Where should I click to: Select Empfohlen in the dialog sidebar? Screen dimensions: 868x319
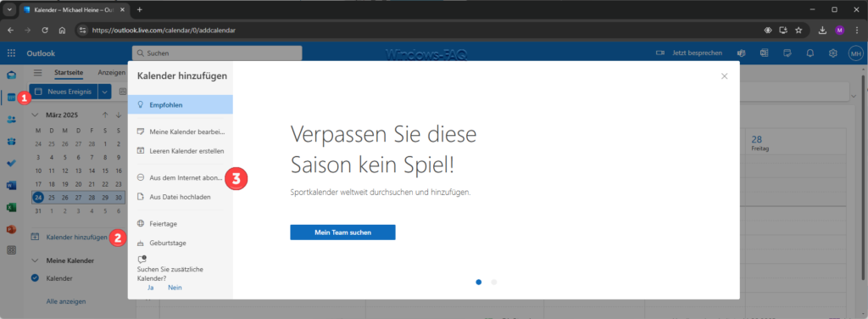(181, 104)
